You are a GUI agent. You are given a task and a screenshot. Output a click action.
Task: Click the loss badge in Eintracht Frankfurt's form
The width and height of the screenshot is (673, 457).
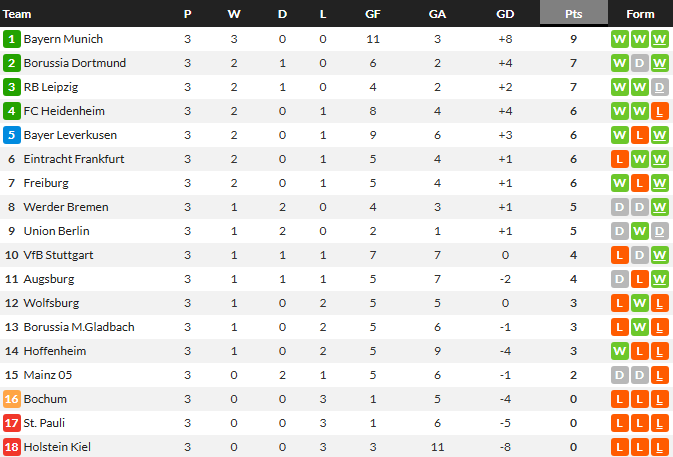pos(619,159)
